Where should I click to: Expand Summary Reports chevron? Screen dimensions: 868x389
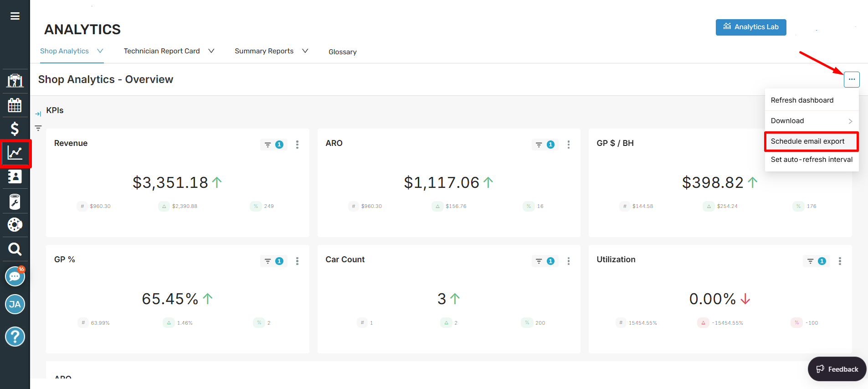(305, 51)
